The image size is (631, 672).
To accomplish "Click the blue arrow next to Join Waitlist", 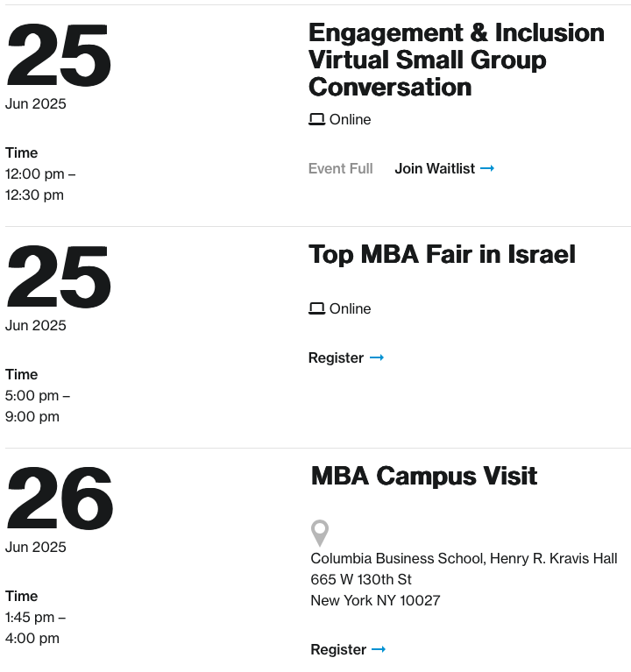I will pyautogui.click(x=487, y=168).
